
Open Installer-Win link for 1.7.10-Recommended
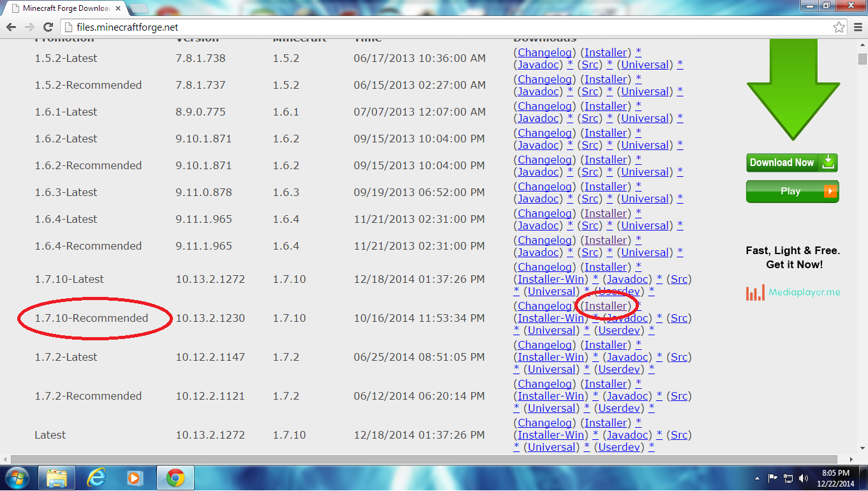(x=551, y=318)
